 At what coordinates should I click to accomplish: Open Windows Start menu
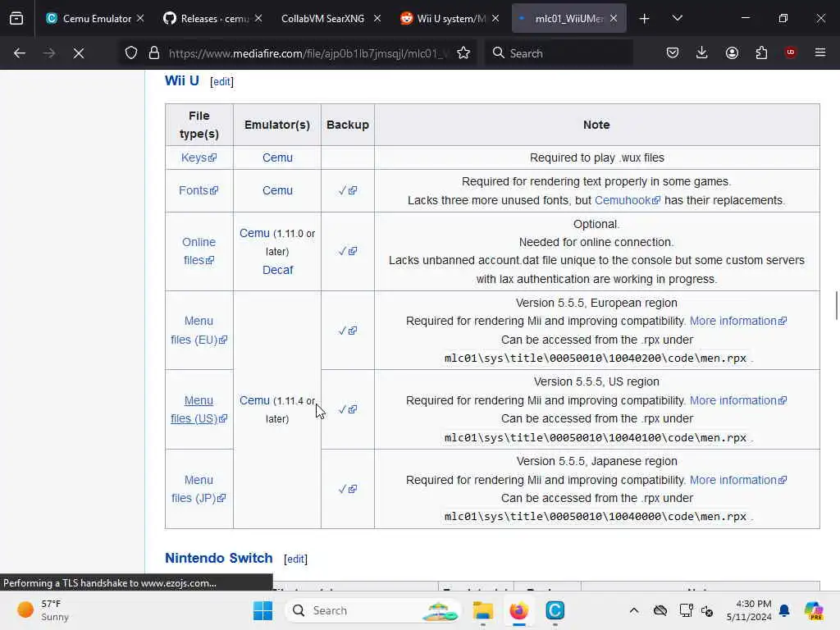[262, 610]
